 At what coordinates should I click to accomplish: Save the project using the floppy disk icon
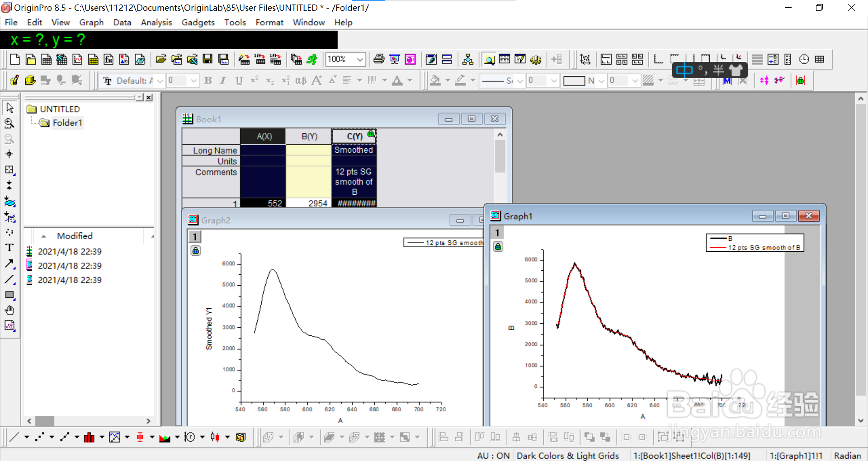pos(208,59)
